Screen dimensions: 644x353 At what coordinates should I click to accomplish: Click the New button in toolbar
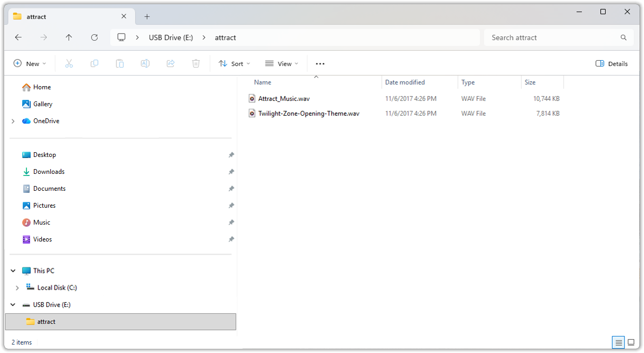point(30,63)
